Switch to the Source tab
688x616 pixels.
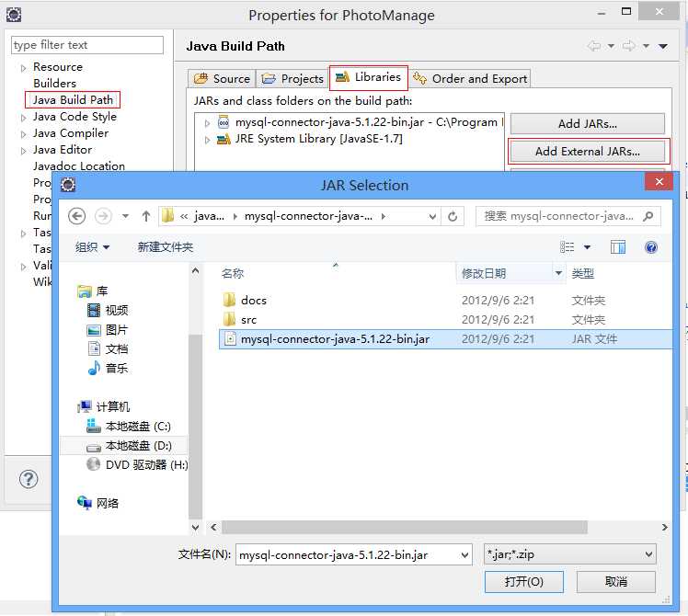pyautogui.click(x=222, y=78)
